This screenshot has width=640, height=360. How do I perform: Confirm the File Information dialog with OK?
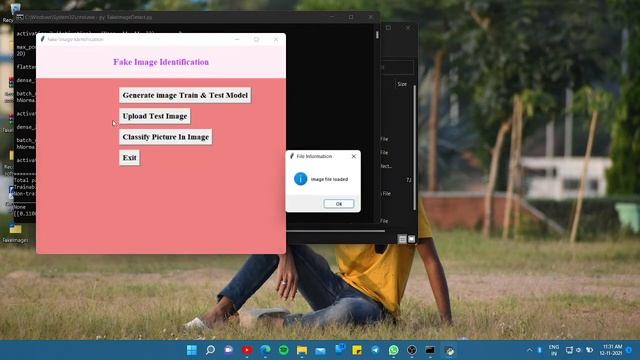pos(338,204)
